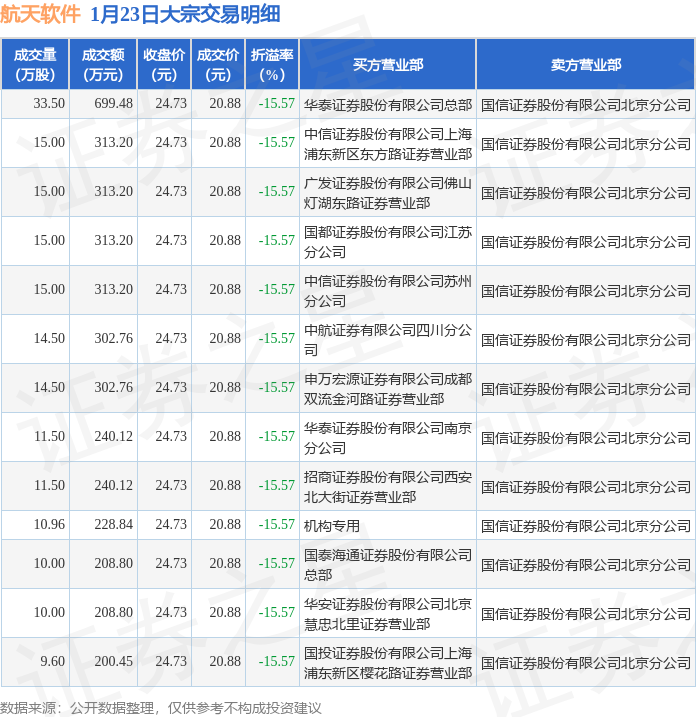Select the 华泰证券股份有限公司总部 buyer cell
696x717 pixels.
387,103
